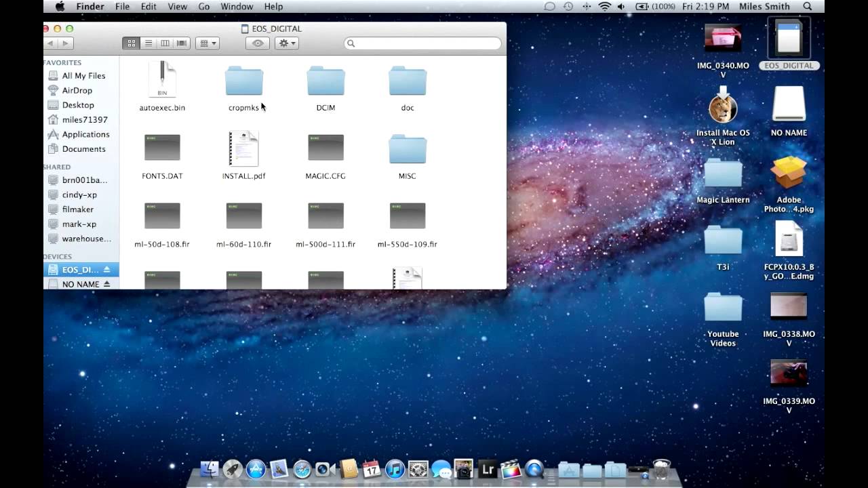
Task: Open Launchpad from the dock
Action: tap(233, 469)
